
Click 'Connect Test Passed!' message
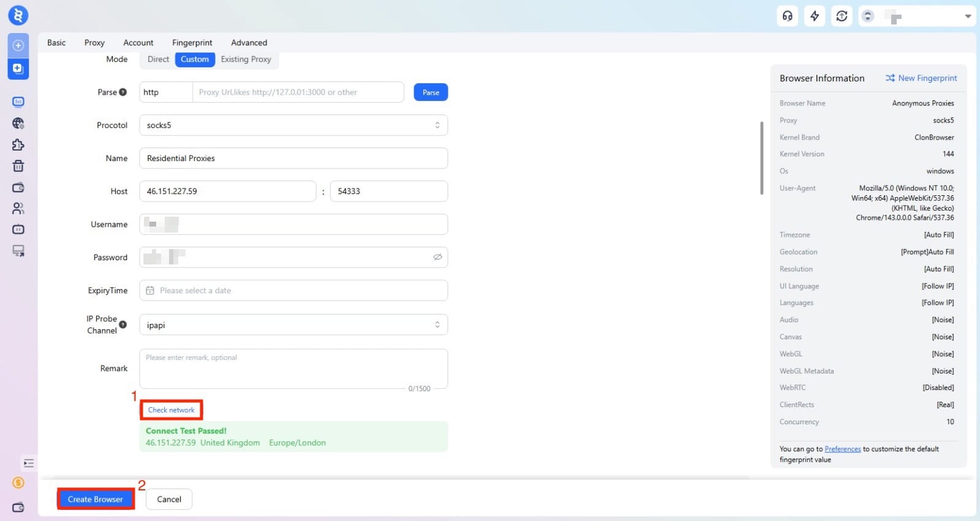click(186, 430)
